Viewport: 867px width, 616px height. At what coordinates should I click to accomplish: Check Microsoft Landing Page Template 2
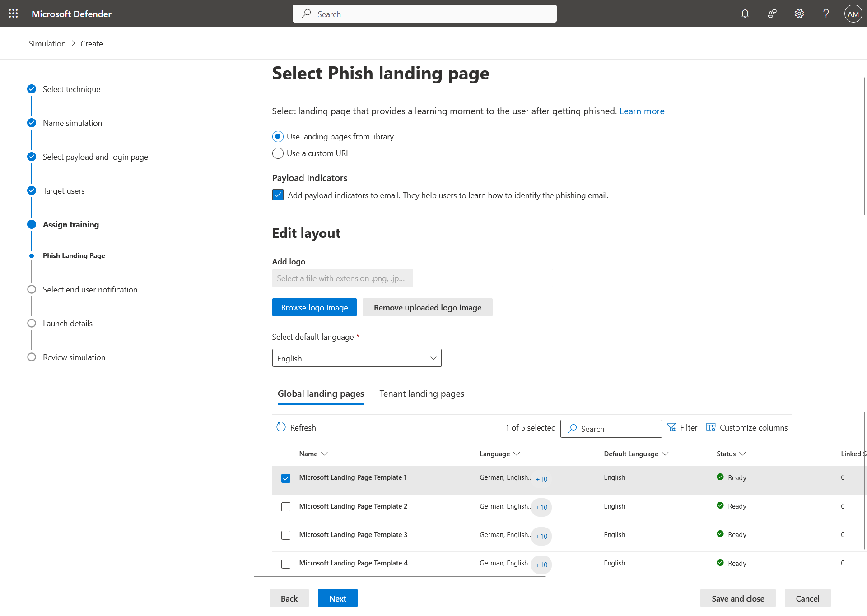[286, 507]
